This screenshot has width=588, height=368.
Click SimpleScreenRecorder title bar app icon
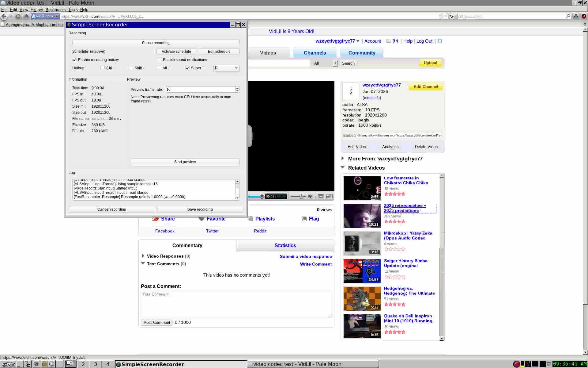69,25
